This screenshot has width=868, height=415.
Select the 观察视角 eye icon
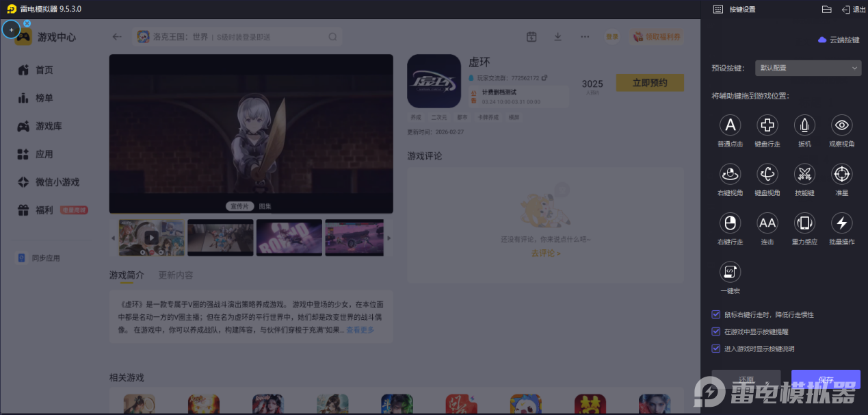click(841, 125)
